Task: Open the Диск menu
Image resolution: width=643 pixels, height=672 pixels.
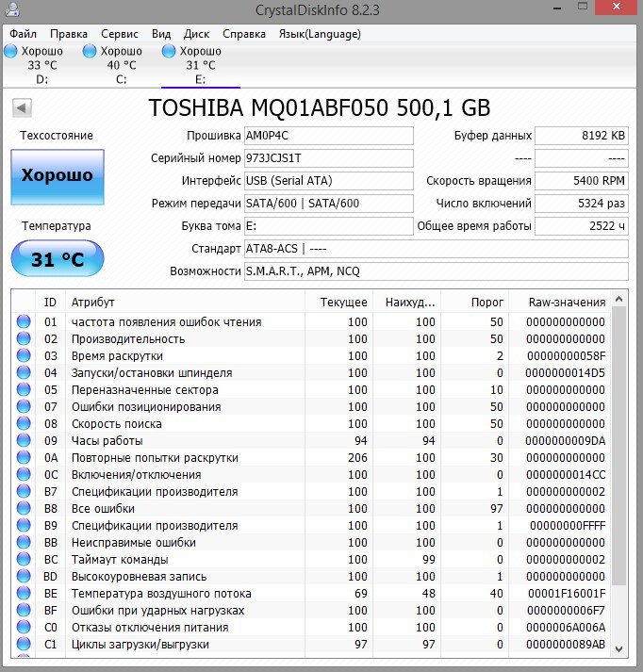Action: coord(196,34)
